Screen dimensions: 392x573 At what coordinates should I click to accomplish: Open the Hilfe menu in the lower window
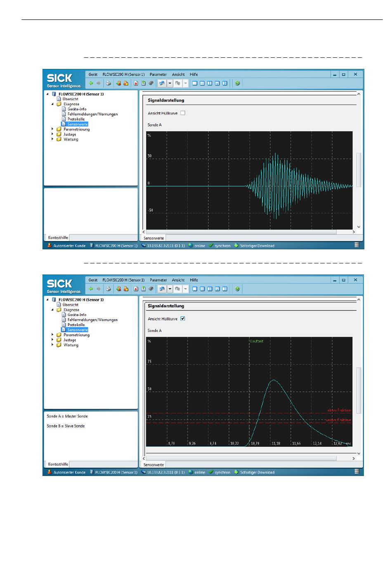coord(194,280)
